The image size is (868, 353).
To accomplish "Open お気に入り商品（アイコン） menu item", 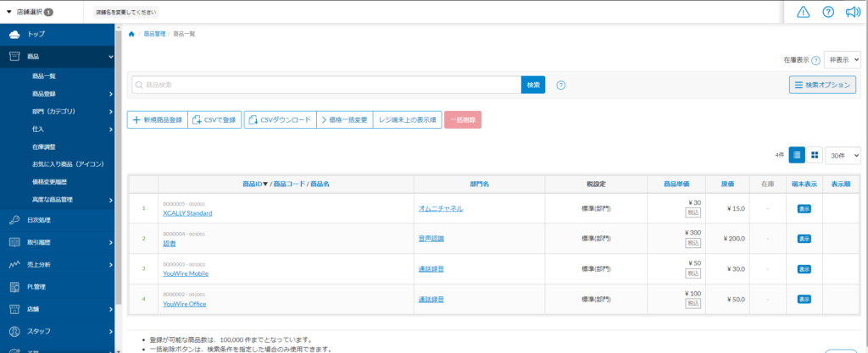I will (x=69, y=164).
